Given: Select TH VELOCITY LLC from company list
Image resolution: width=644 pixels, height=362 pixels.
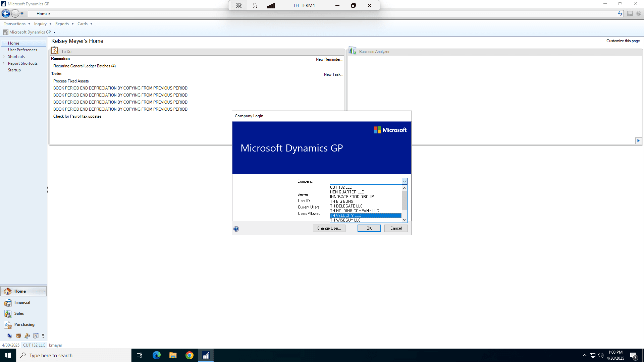Looking at the screenshot, I should [366, 216].
